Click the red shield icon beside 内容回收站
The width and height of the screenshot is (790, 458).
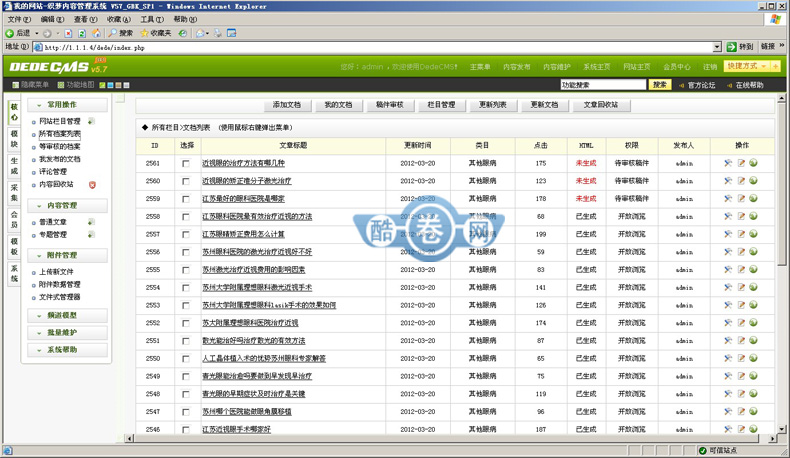[x=93, y=184]
